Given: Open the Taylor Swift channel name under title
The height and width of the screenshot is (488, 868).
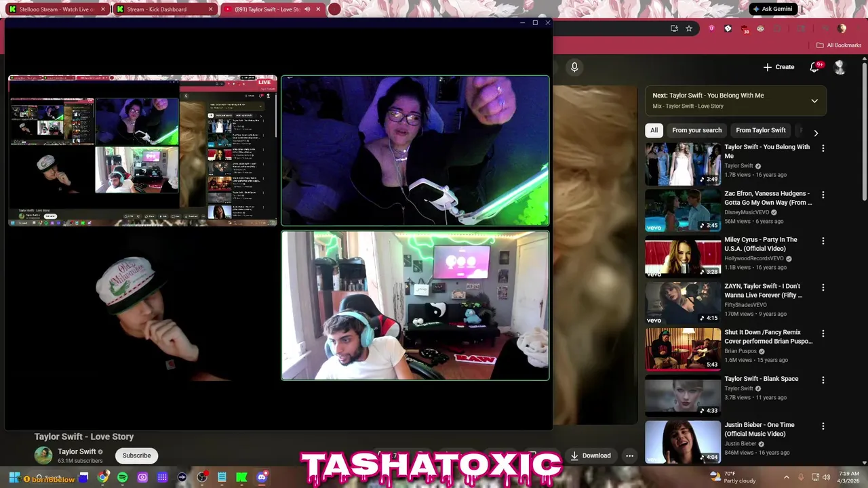Looking at the screenshot, I should [76, 451].
